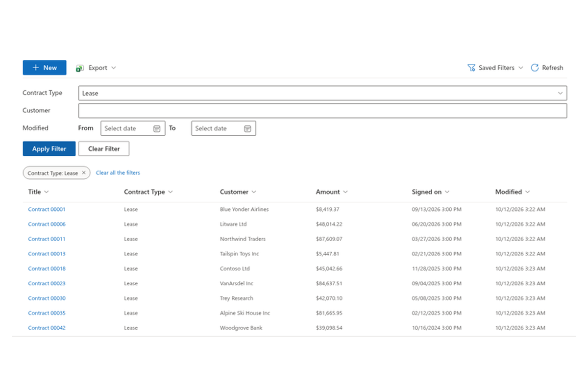Select the Contoso Ltd customer cell
This screenshot has width=588, height=392.
tap(235, 269)
